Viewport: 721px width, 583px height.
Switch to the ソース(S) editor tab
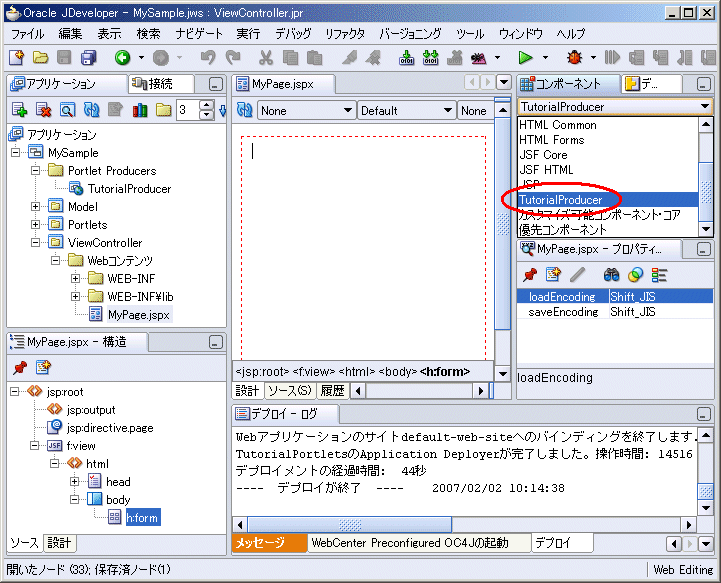click(290, 391)
